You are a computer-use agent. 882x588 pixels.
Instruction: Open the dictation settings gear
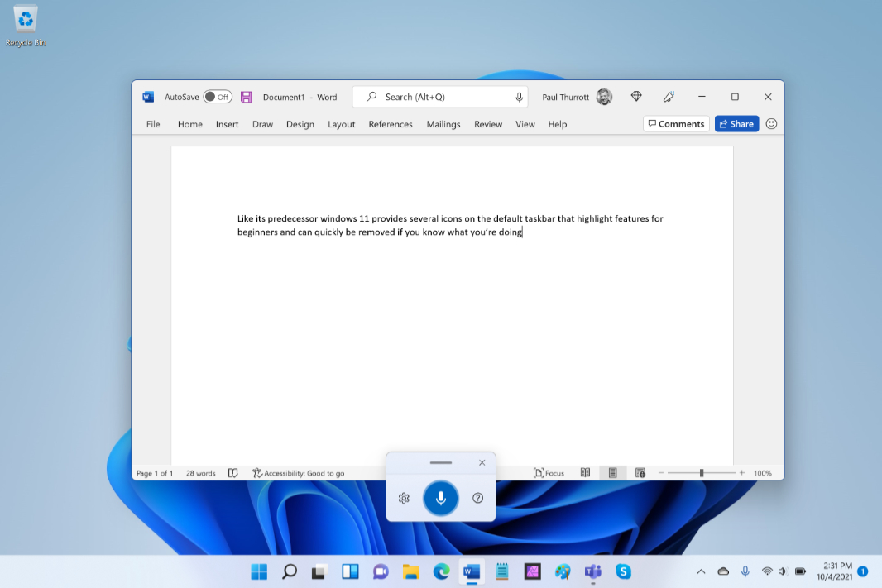click(403, 498)
